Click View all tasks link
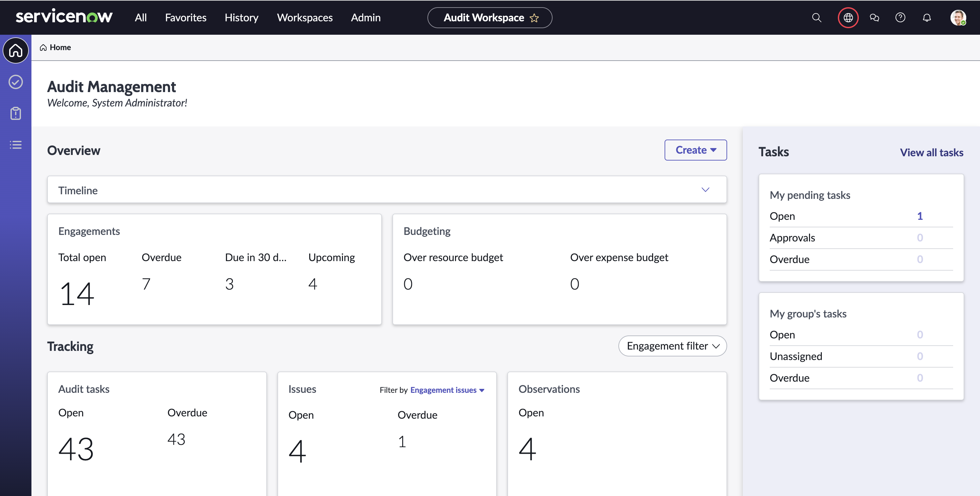This screenshot has height=496, width=980. coord(932,152)
